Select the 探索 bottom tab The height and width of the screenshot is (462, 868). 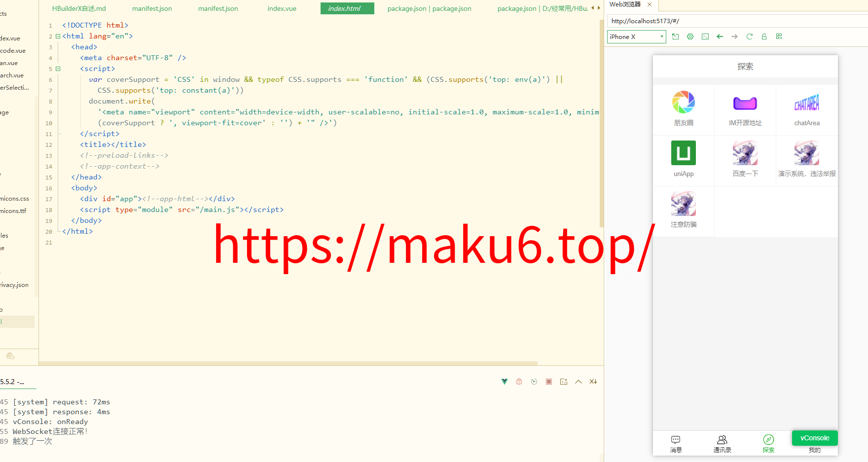[768, 444]
